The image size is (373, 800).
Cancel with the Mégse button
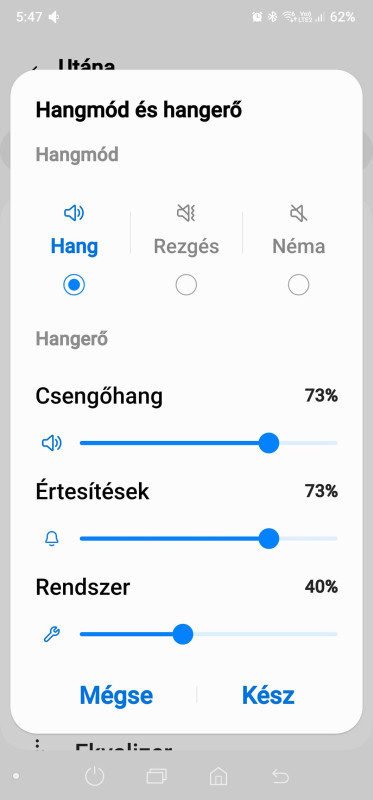(116, 695)
